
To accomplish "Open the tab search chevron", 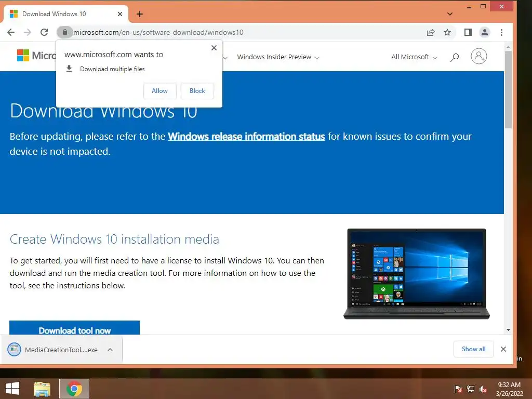I will [449, 14].
